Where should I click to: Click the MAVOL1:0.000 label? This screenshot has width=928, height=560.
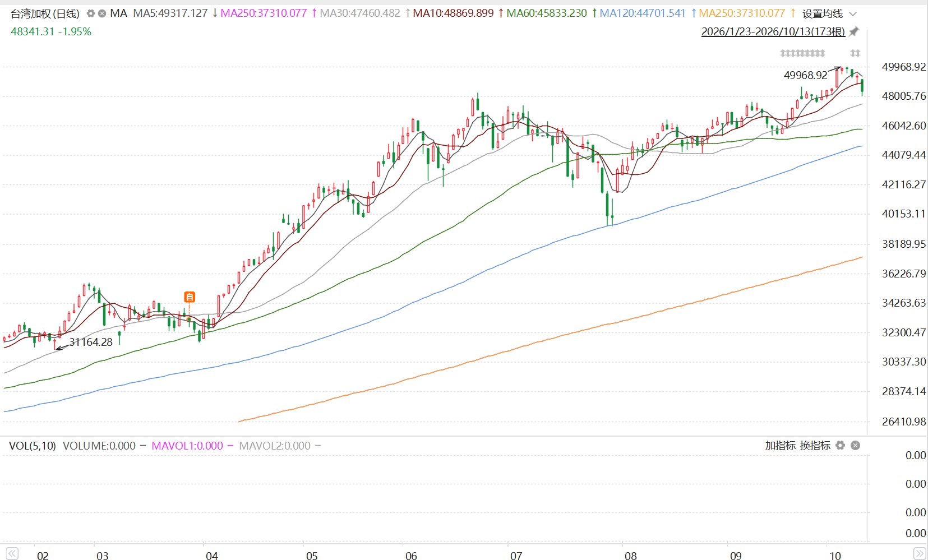pyautogui.click(x=187, y=446)
